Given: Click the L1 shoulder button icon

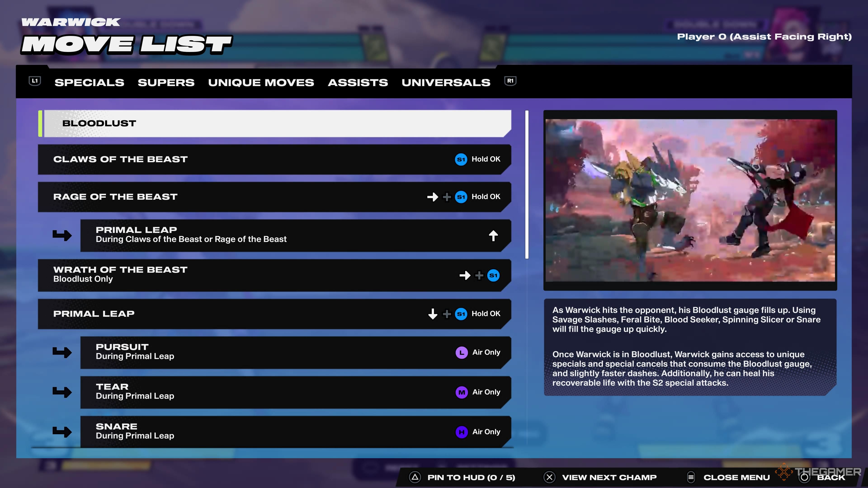Looking at the screenshot, I should click(35, 81).
